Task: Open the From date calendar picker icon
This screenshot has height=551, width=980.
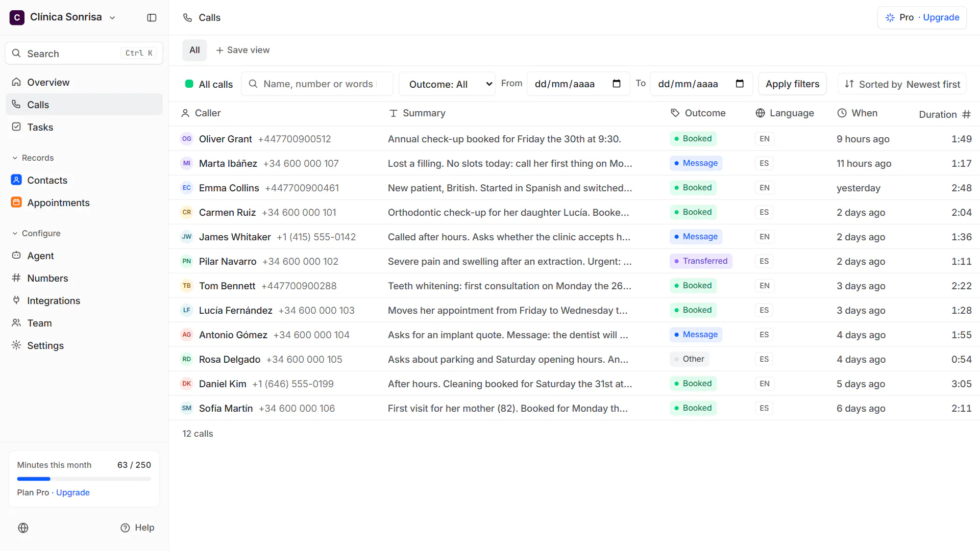Action: [x=617, y=84]
